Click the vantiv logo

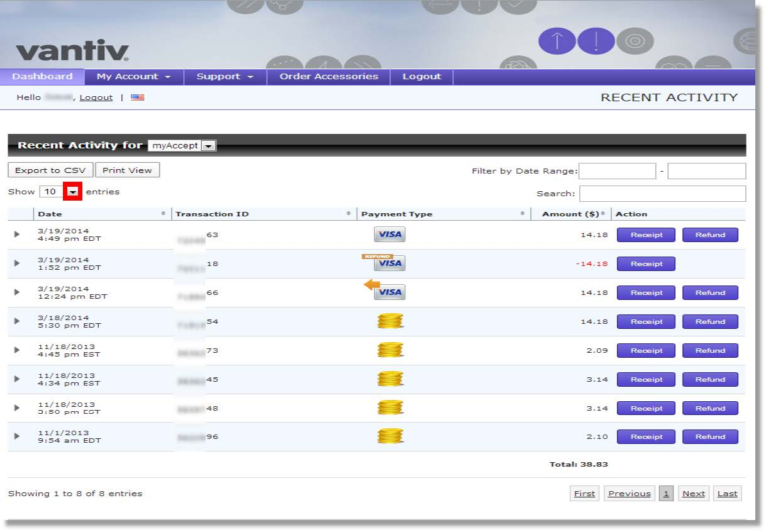pos(71,50)
